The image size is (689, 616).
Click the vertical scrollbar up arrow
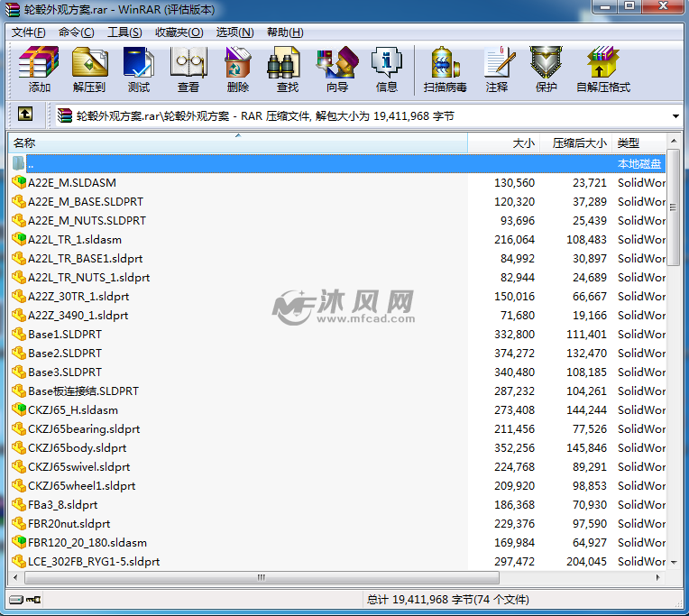[x=674, y=141]
